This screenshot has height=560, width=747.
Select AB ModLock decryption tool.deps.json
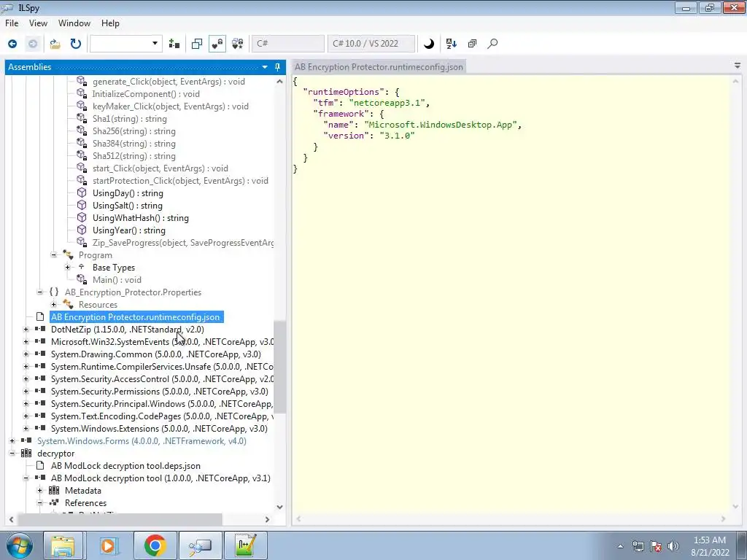coord(125,466)
